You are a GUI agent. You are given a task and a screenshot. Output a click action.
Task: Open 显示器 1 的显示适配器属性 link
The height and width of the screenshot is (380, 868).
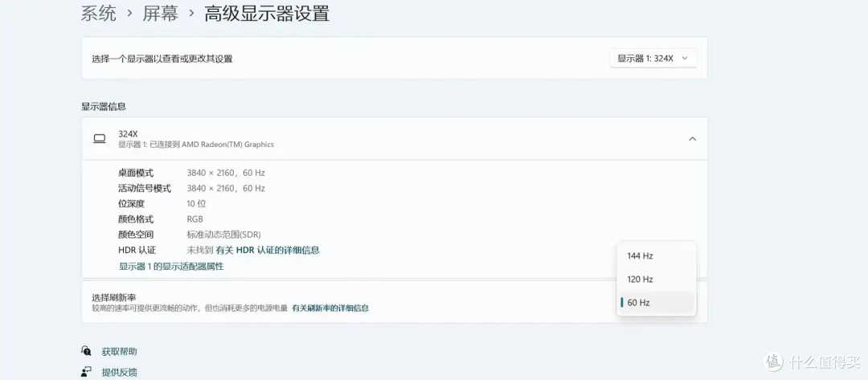(172, 266)
